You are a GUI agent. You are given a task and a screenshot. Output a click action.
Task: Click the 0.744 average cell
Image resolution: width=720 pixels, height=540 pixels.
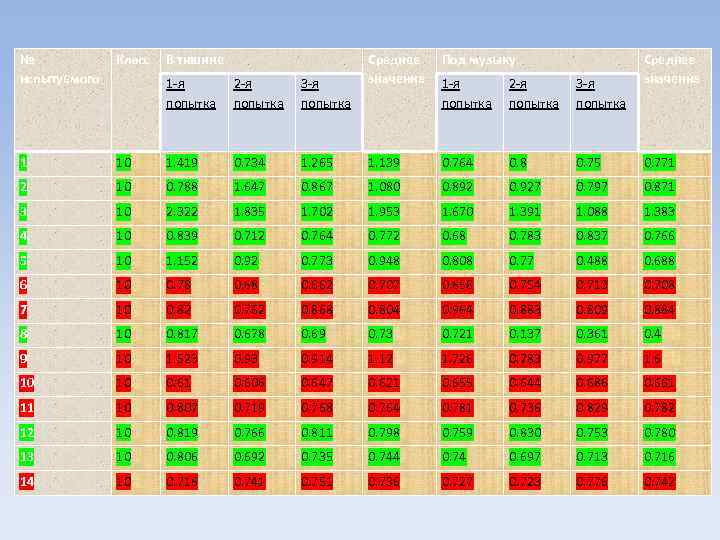click(x=383, y=457)
